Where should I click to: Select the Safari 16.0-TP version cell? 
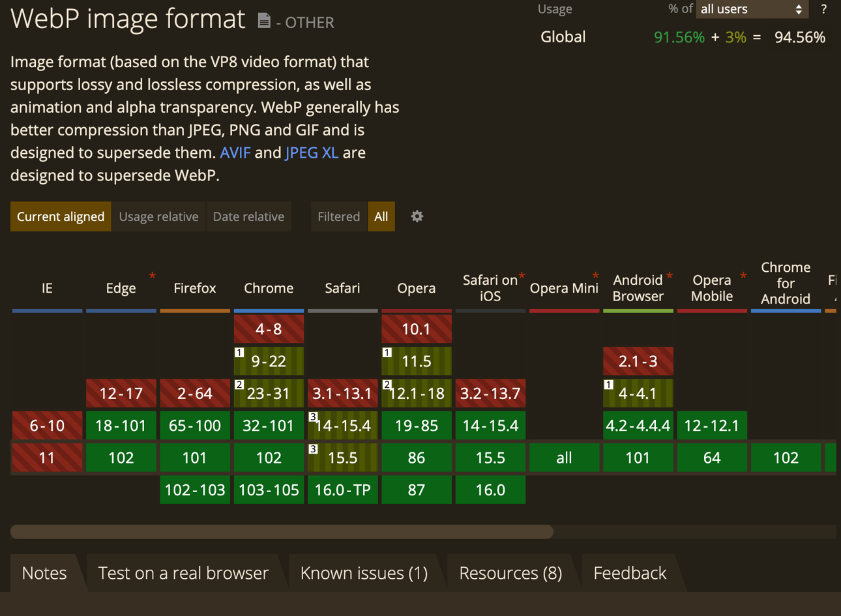click(x=342, y=490)
